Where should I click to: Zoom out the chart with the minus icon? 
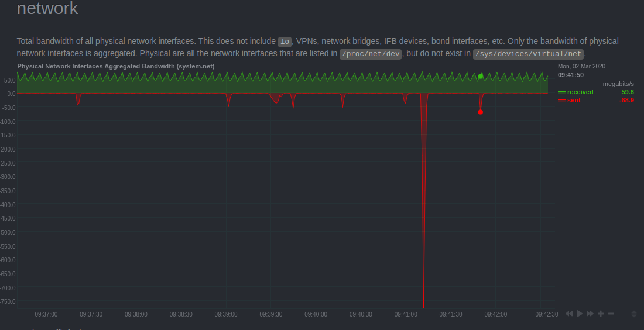click(x=611, y=314)
